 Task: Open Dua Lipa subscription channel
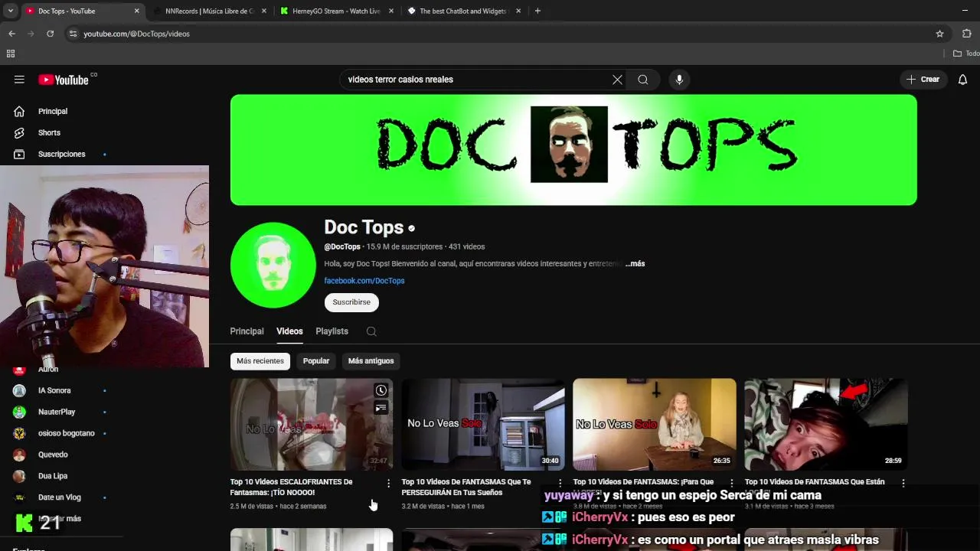click(x=53, y=476)
